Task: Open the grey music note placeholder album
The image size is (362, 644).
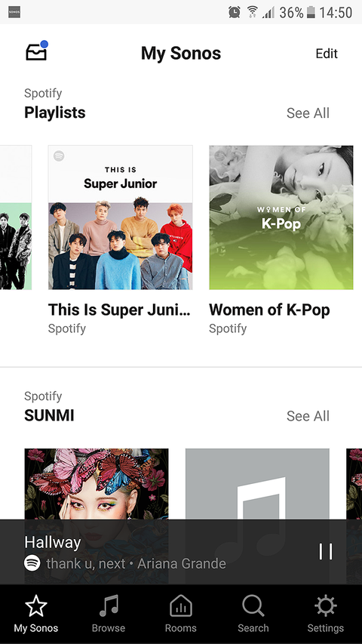Action: pos(257,484)
